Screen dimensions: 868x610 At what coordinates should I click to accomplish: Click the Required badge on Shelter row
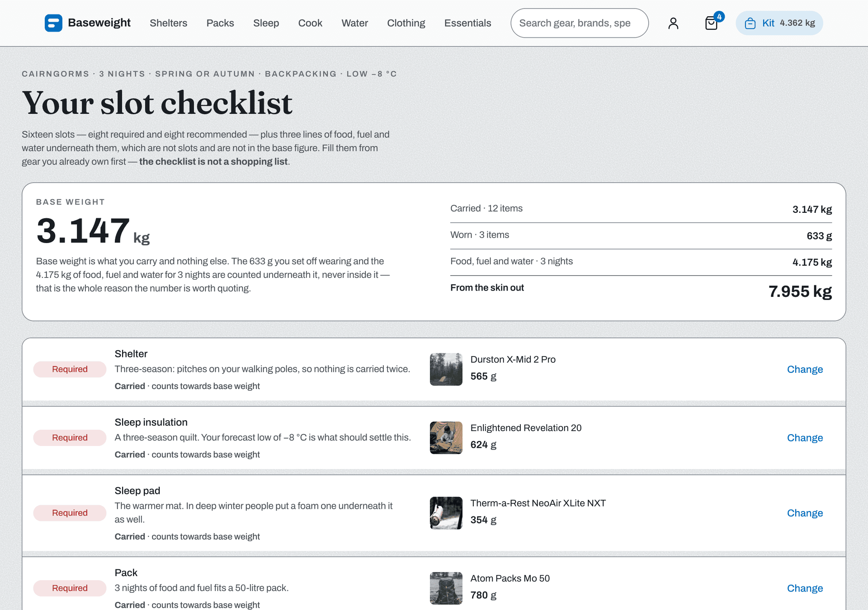click(70, 369)
